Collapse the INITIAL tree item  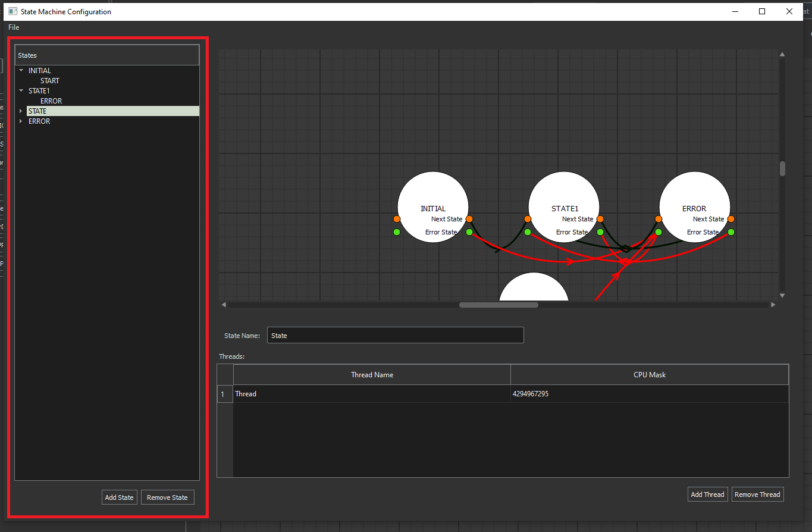[x=21, y=71]
